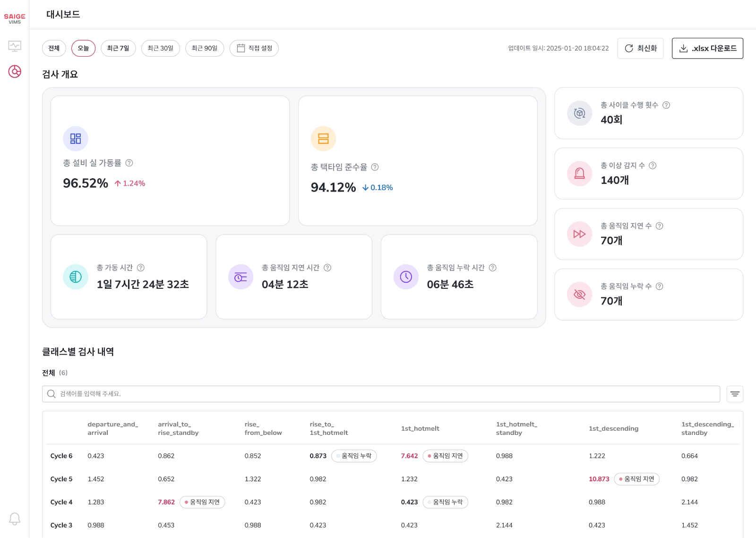This screenshot has width=756, height=538.
Task: Click help icon next to 총 이상 감지 수
Action: point(653,165)
